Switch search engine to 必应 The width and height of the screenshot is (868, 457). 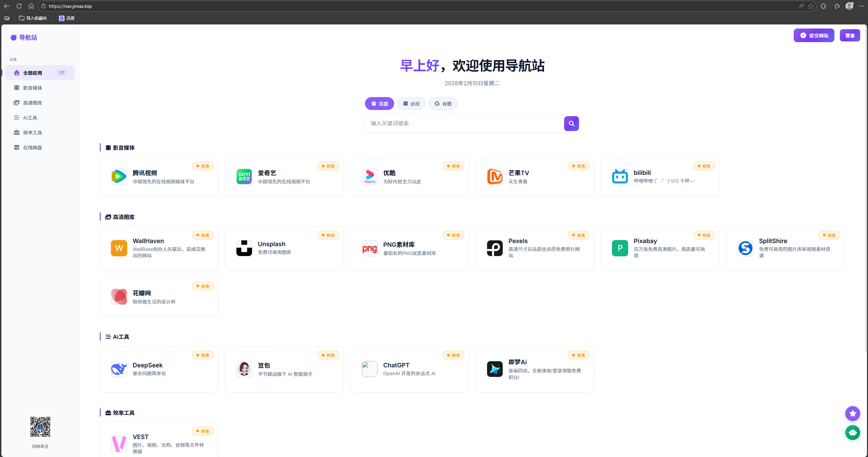click(411, 104)
